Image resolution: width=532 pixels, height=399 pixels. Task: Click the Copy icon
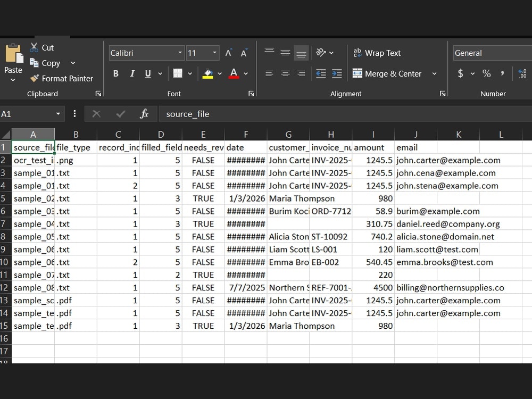click(34, 63)
